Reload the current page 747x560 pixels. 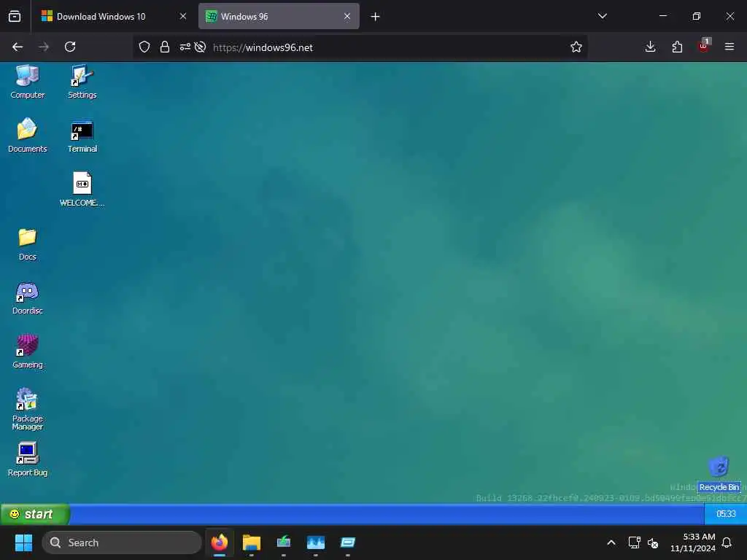[70, 47]
